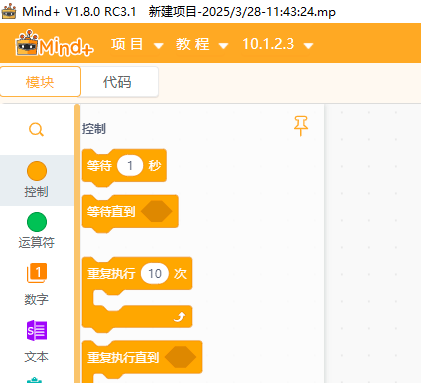This screenshot has height=383, width=421.
Task: Select the orange 控制 category circle
Action: [37, 171]
